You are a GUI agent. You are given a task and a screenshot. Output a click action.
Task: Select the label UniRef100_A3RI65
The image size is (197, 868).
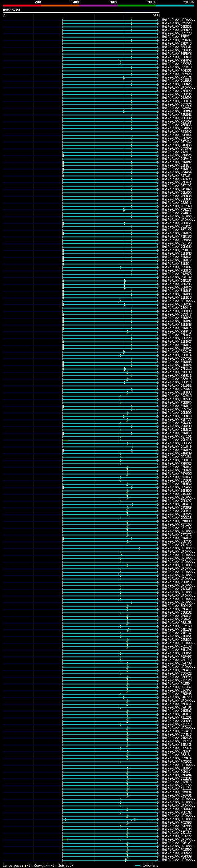point(177,236)
